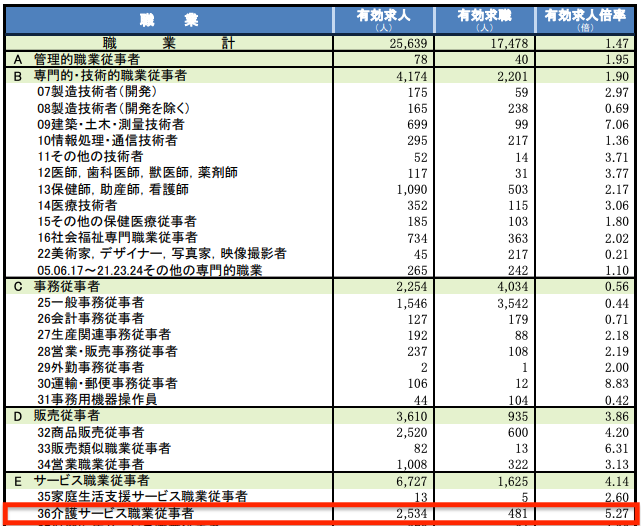641x526 pixels.
Task: Click the 32商品販売従事者 row label
Action: tap(91, 431)
